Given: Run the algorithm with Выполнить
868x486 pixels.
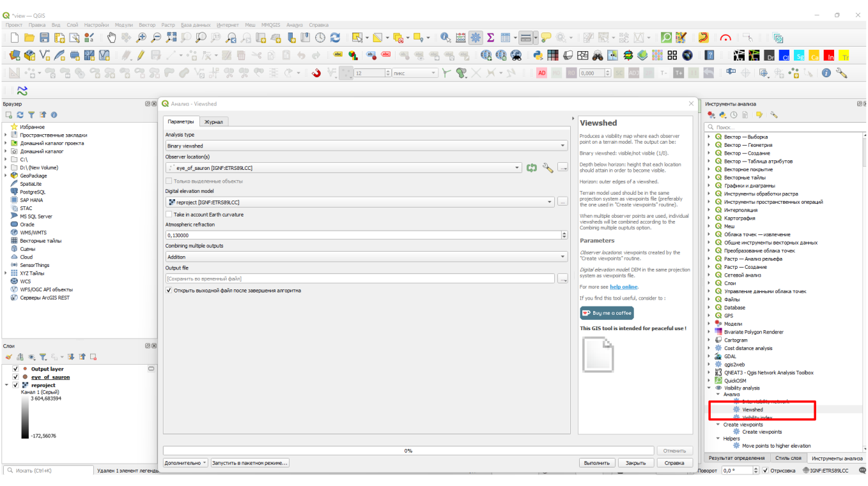Looking at the screenshot, I should 597,463.
